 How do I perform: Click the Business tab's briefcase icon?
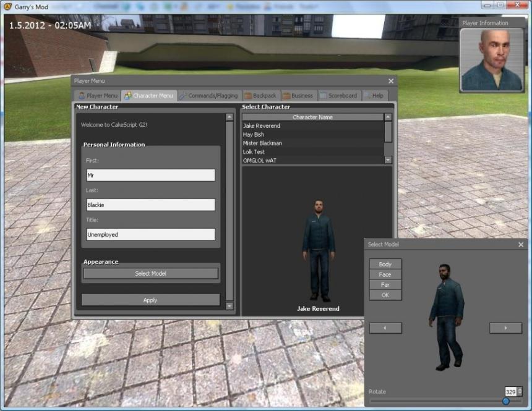pyautogui.click(x=286, y=96)
